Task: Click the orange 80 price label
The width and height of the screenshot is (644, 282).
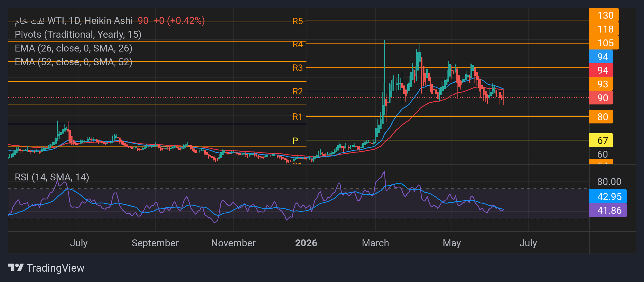Action: [601, 117]
